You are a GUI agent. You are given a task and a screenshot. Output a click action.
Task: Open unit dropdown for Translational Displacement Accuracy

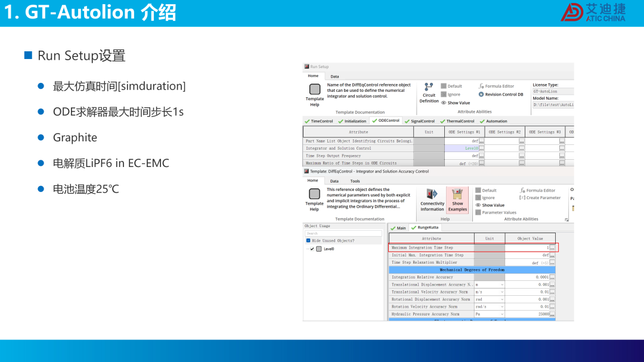pyautogui.click(x=501, y=284)
